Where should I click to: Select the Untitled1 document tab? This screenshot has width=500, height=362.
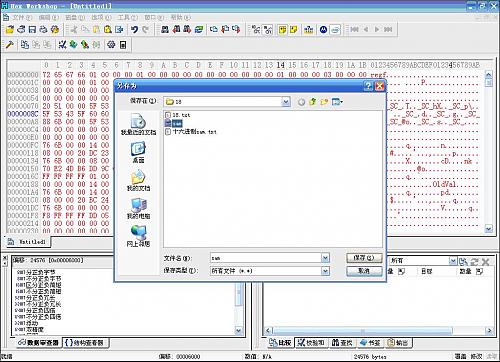pyautogui.click(x=28, y=242)
